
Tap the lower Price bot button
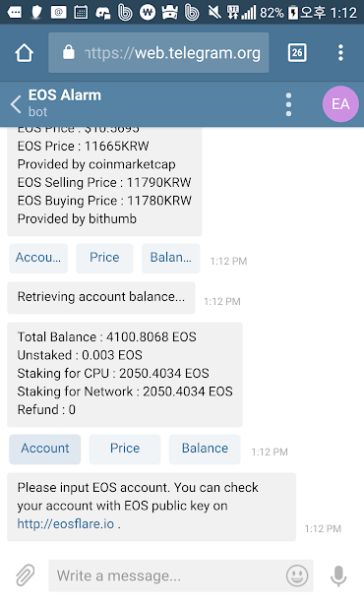(125, 449)
